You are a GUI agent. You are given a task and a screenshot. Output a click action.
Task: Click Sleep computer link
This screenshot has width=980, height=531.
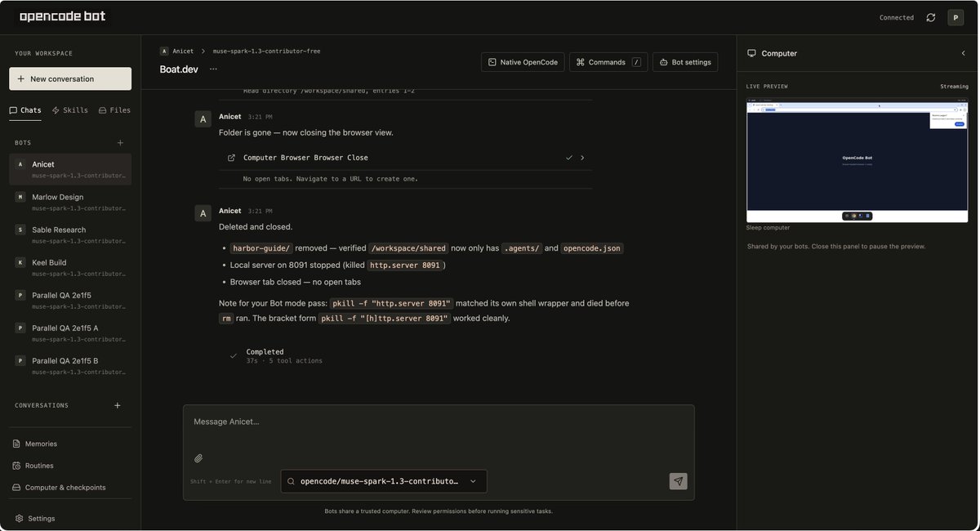pyautogui.click(x=768, y=228)
